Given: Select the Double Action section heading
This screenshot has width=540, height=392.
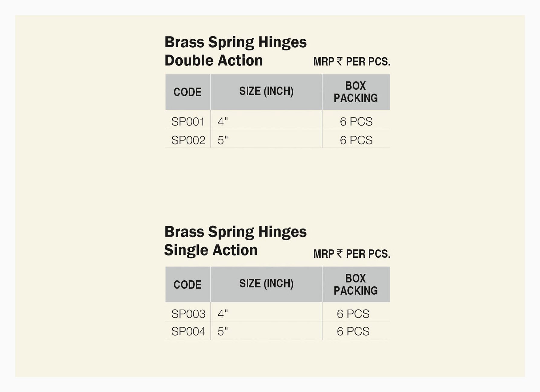Looking at the screenshot, I should (x=235, y=51).
